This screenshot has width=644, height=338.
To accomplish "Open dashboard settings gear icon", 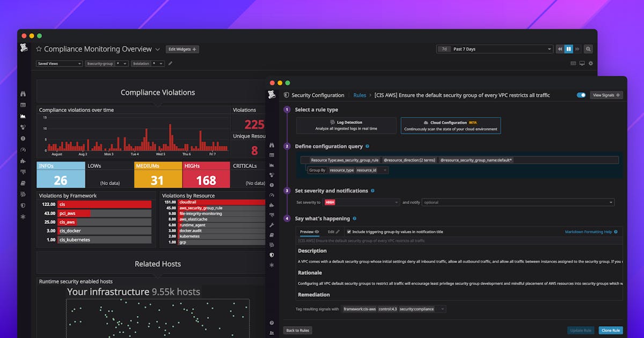I will 591,63.
